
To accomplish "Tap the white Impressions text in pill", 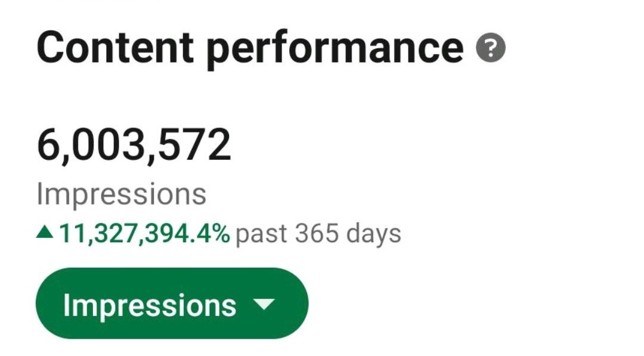I will [150, 306].
